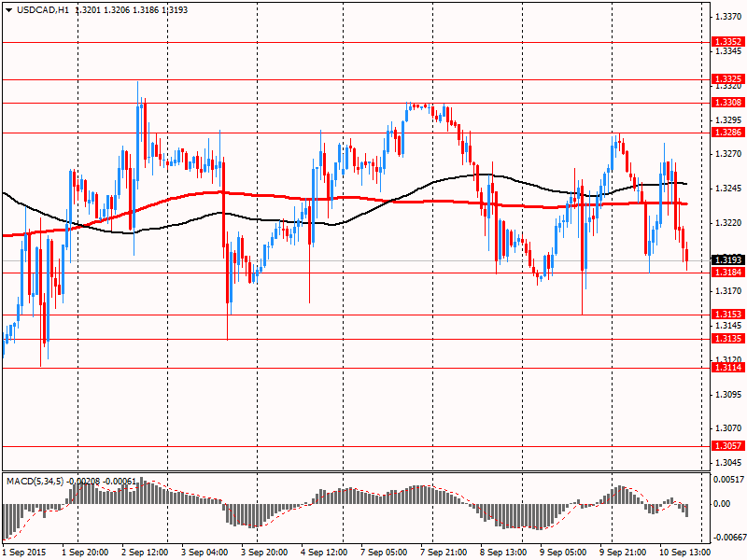Viewport: 747px width, 560px height.
Task: Click the 7 Sep 05:00 time axis label
Action: (x=384, y=553)
